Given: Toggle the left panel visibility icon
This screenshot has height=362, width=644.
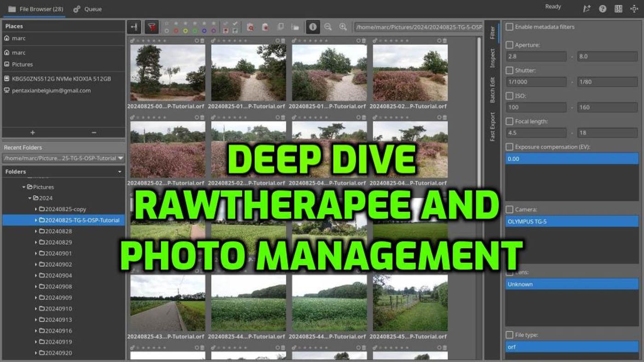Looking at the screenshot, I should 134,27.
